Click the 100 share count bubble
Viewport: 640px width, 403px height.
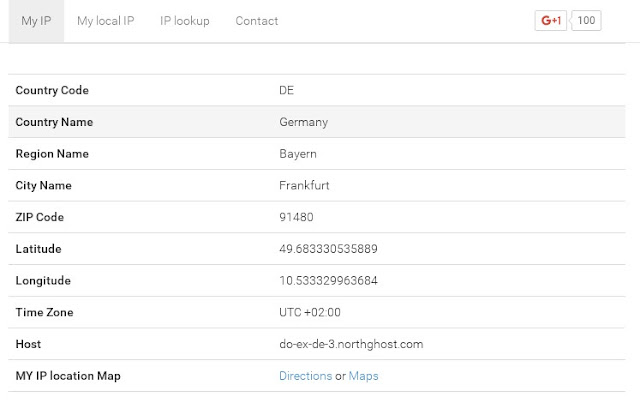pos(586,20)
